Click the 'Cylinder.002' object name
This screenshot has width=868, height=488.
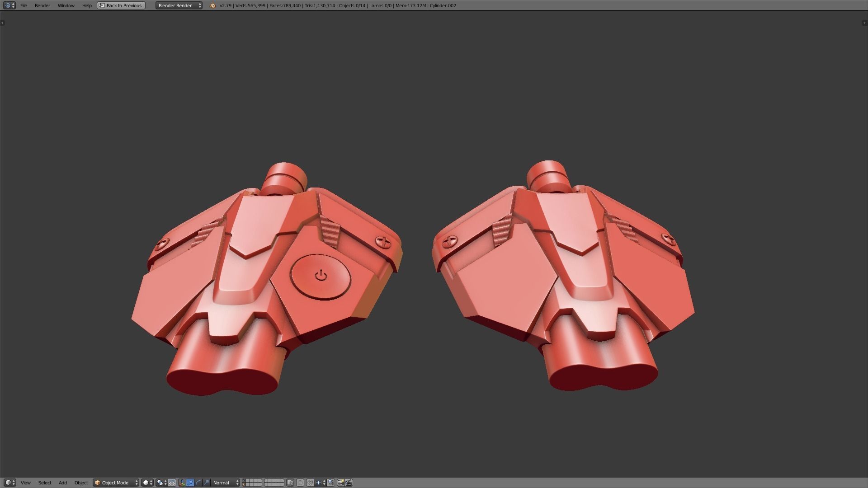coord(443,5)
